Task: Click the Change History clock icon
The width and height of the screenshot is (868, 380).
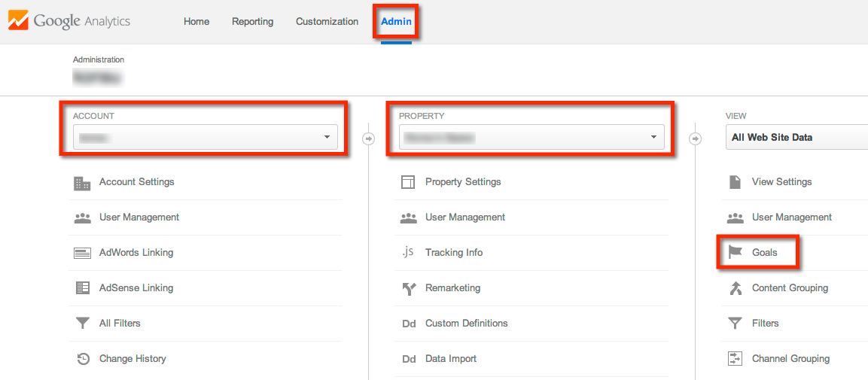Action: pyautogui.click(x=82, y=359)
